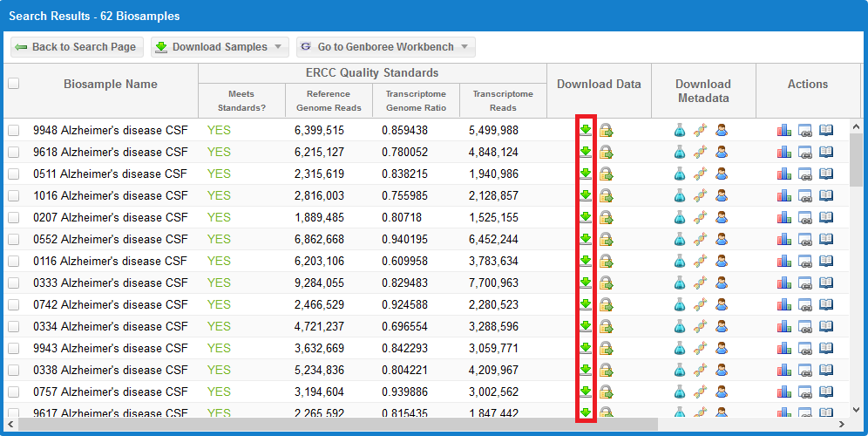868x436 pixels.
Task: Tick checkbox for 9948 Alzheimer's disease CSF
Action: pyautogui.click(x=13, y=130)
